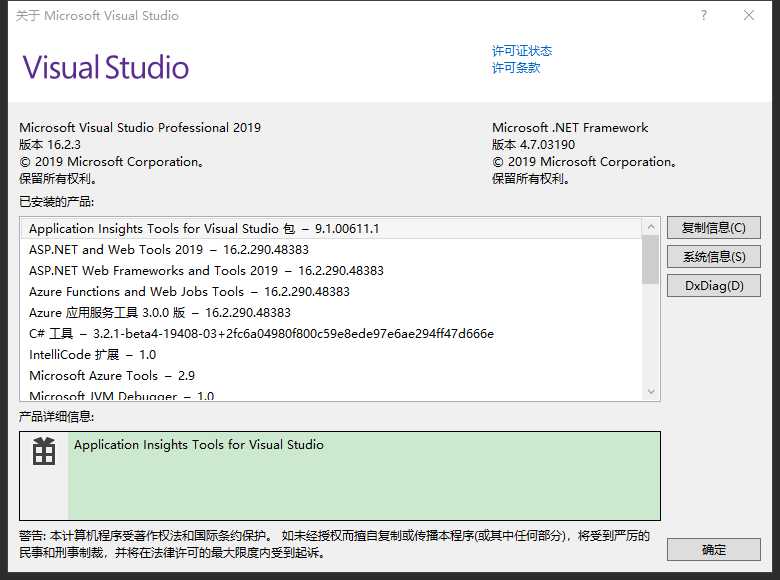Screen dimensions: 780x580
Task: Click the Visual Studio logo
Action: [x=106, y=67]
